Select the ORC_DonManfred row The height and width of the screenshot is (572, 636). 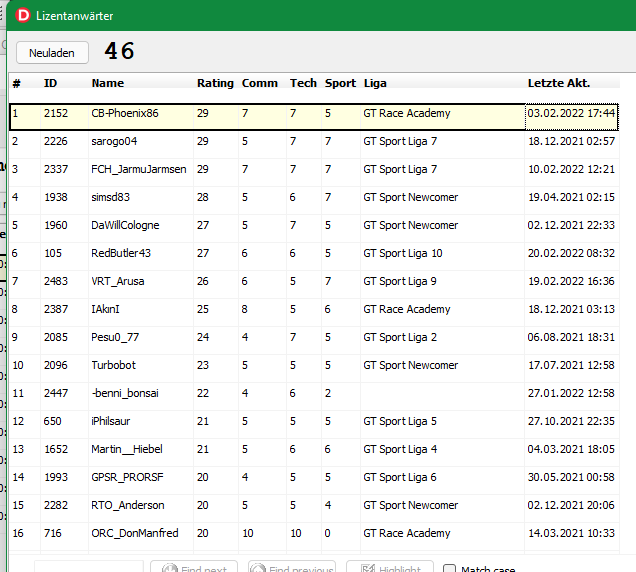point(134,534)
